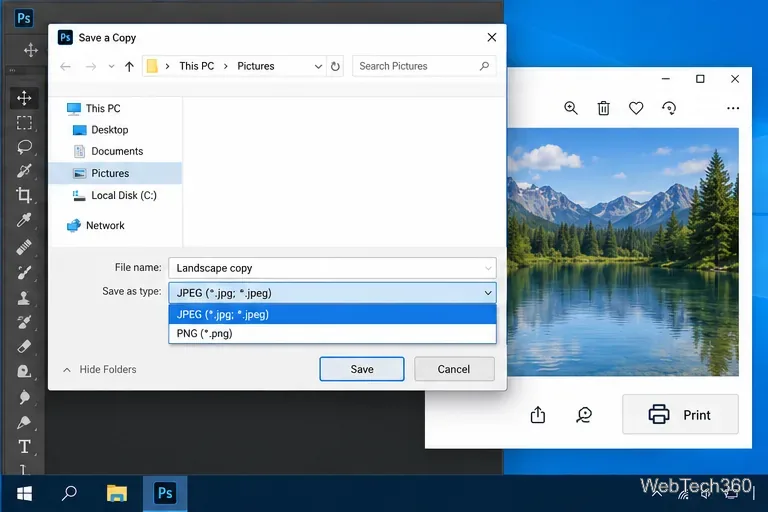Screen dimensions: 768x512
Task: Click the visual search icon beside share
Action: click(584, 415)
